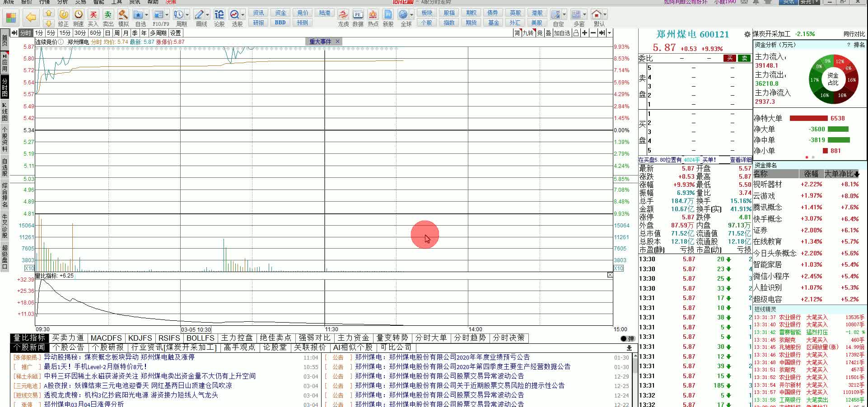The width and height of the screenshot is (868, 407).
Task: Close the 重大事件 tag
Action: point(337,42)
